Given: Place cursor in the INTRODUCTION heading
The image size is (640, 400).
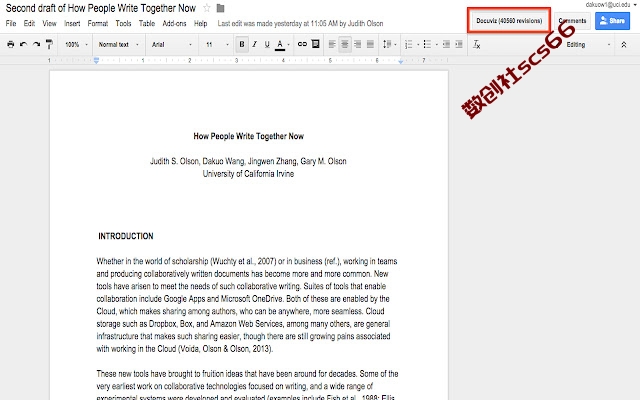Looking at the screenshot, I should tap(126, 236).
